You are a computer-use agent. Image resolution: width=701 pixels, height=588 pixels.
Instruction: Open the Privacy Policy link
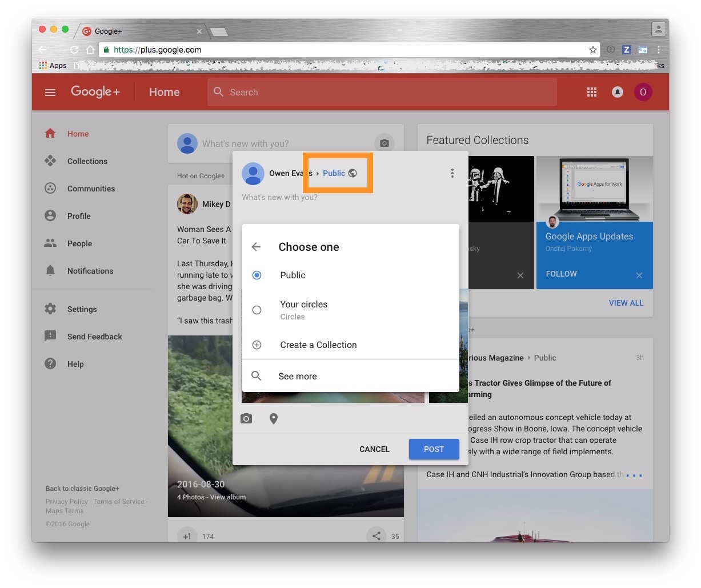[x=67, y=502]
